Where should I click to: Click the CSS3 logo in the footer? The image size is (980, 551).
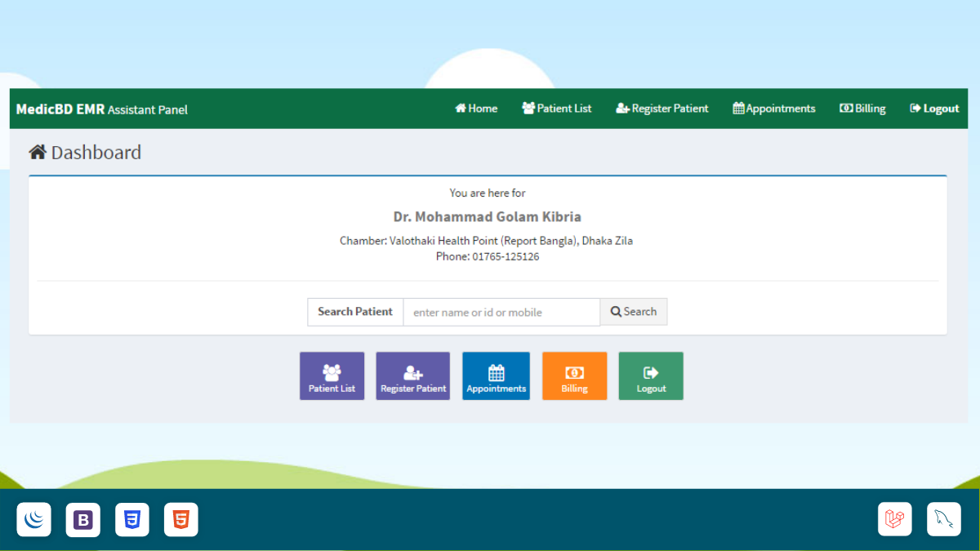pos(131,519)
